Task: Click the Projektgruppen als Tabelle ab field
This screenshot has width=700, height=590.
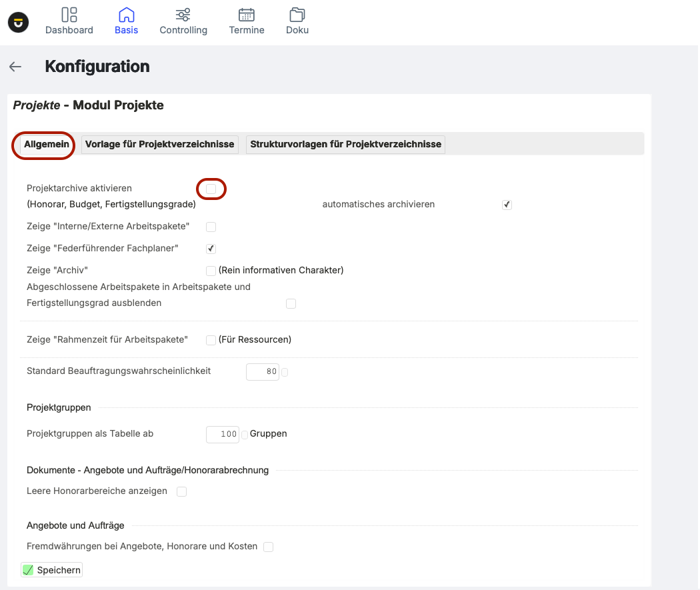Action: pos(223,434)
